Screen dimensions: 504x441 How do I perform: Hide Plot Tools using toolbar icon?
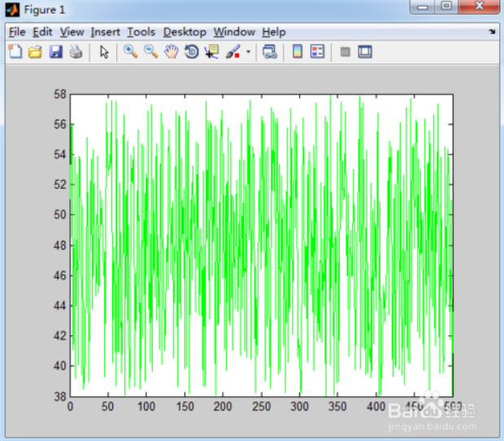coord(345,52)
